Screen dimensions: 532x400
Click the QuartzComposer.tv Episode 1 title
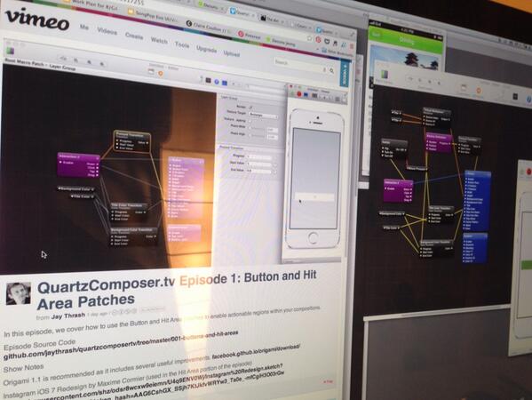[177, 289]
